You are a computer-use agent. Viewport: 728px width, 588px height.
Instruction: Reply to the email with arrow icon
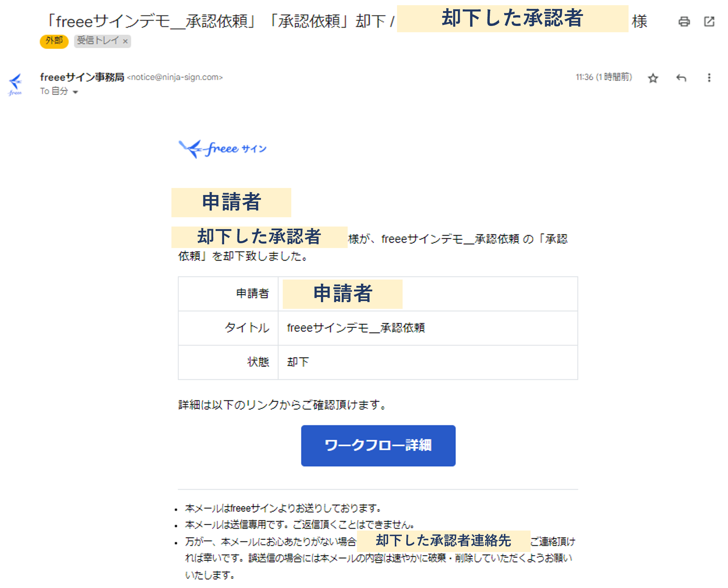(x=681, y=78)
